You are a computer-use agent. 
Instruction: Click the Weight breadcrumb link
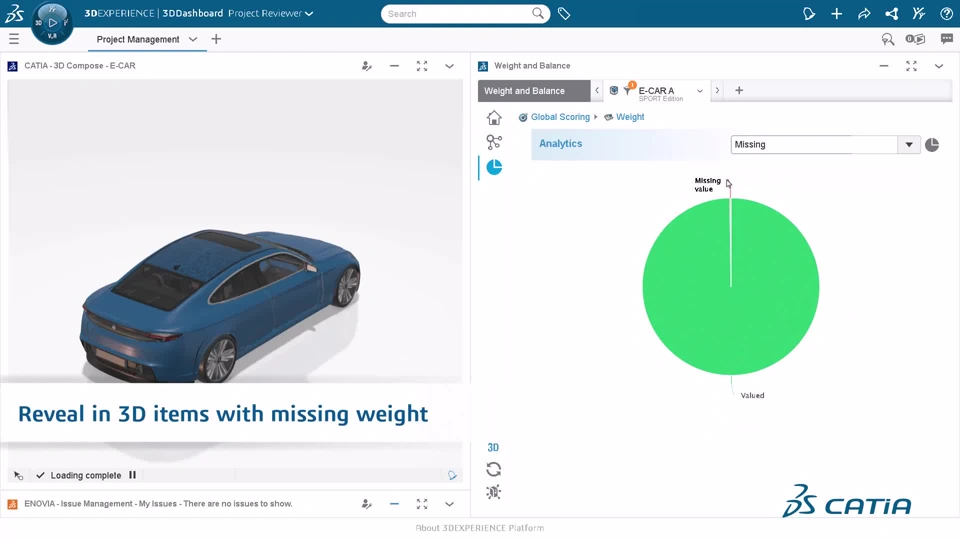click(630, 117)
